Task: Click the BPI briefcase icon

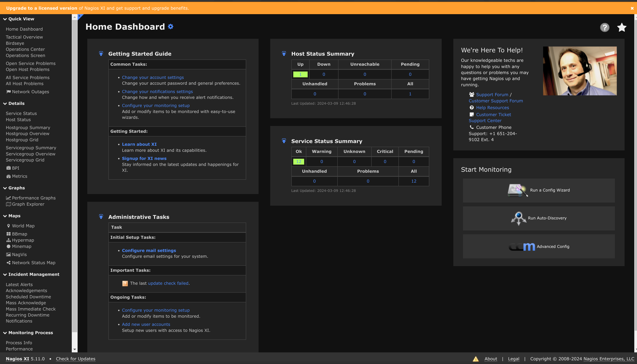Action: click(x=9, y=168)
